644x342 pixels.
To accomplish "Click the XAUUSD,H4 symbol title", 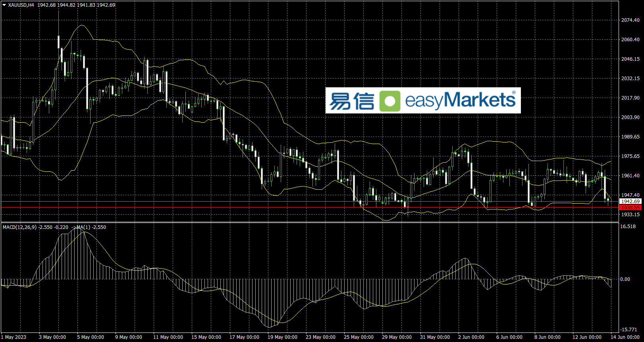I will point(21,5).
